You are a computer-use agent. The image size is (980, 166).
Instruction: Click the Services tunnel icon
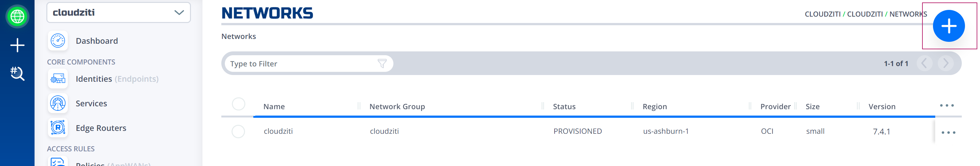pos(58,103)
